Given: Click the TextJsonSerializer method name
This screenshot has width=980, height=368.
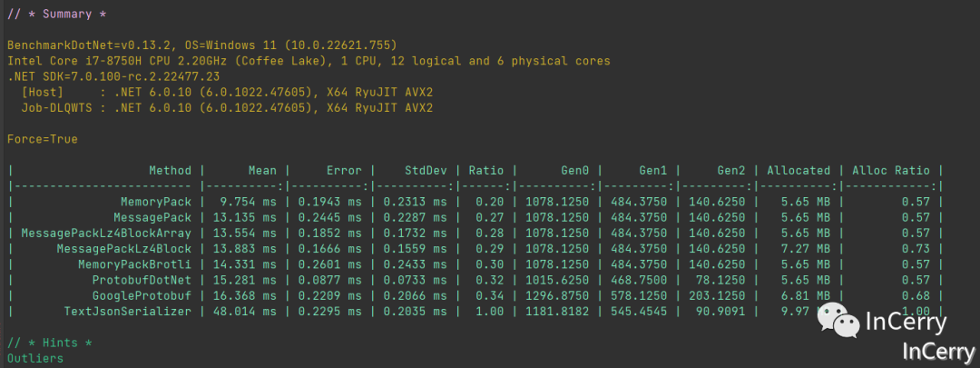Looking at the screenshot, I should [128, 312].
